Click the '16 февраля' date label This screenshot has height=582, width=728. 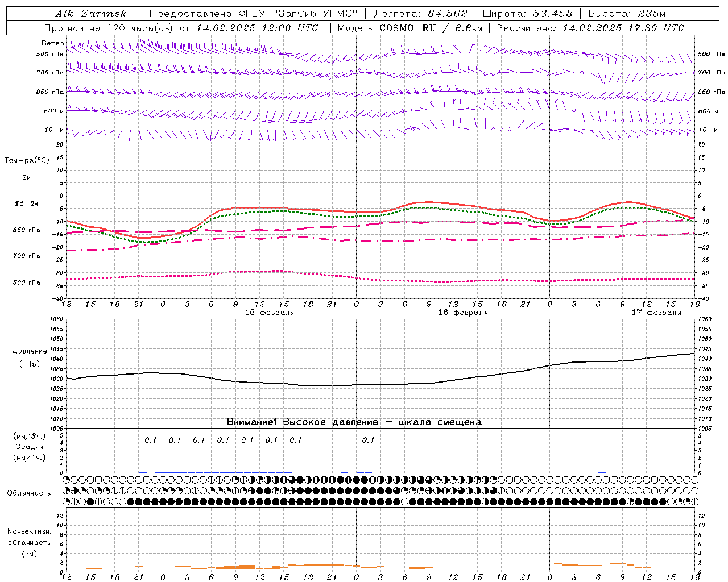pyautogui.click(x=463, y=313)
